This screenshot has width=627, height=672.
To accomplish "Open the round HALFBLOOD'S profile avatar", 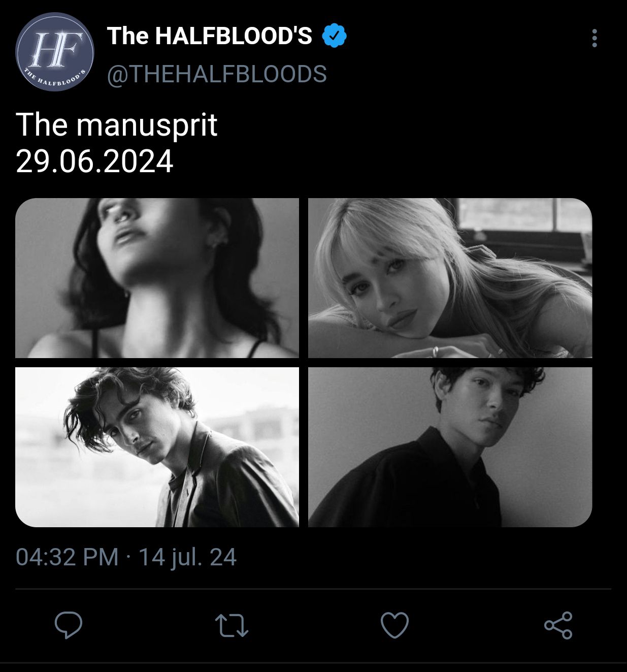I will (55, 52).
